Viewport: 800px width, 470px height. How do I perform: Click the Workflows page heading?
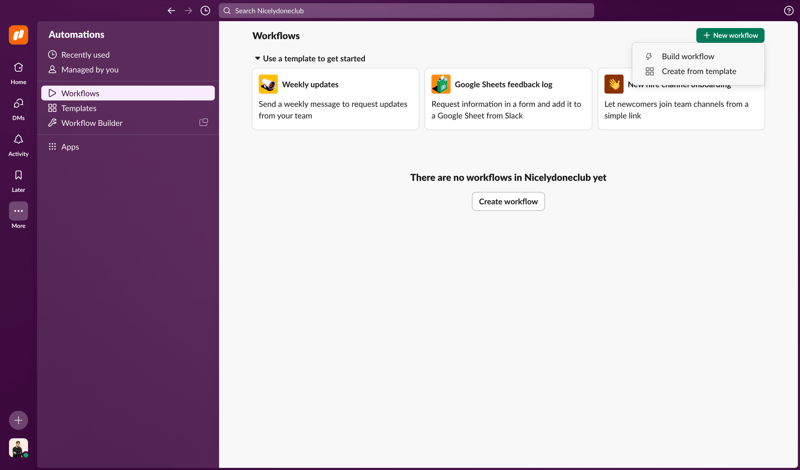(276, 36)
